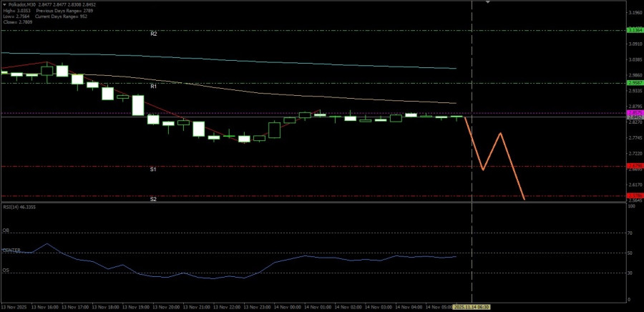Screen dimensions: 644x312
Task: Click the 13 Nov 16:00 time axis label
Action: coord(44,307)
